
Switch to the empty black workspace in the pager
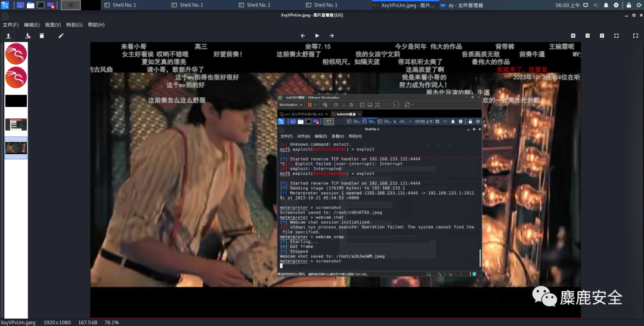pyautogui.click(x=91, y=5)
